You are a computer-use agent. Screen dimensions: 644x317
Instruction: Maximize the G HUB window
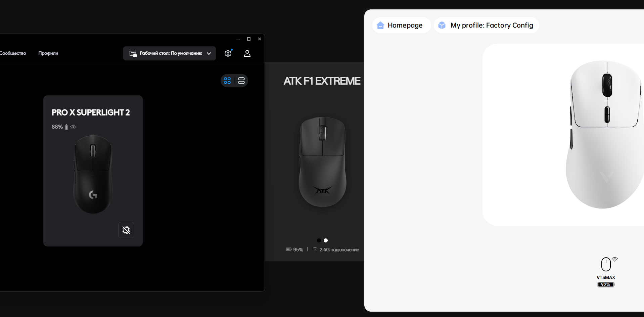(x=249, y=39)
